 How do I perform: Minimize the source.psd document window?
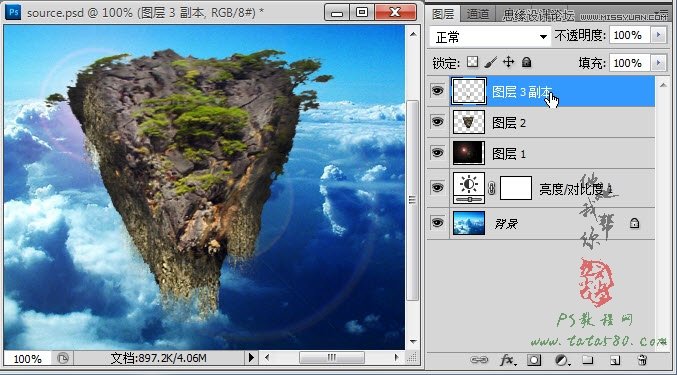tap(337, 13)
